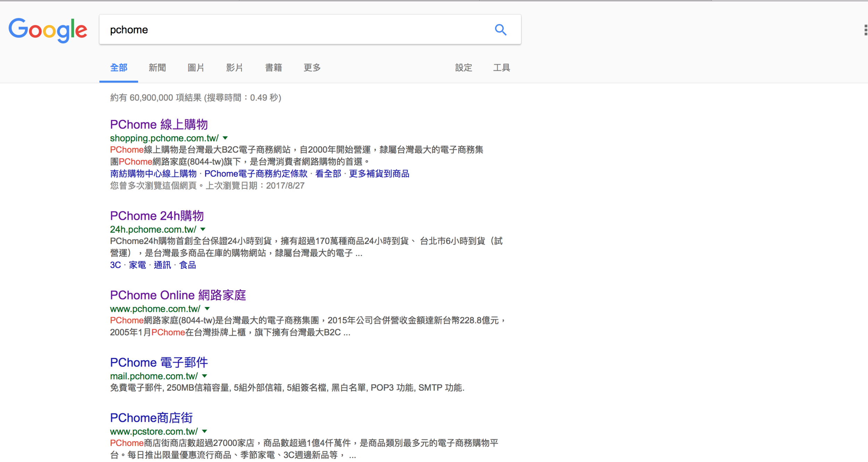Screen dimensions: 868x462
Task: Switch to the 影片 tab
Action: pyautogui.click(x=235, y=68)
